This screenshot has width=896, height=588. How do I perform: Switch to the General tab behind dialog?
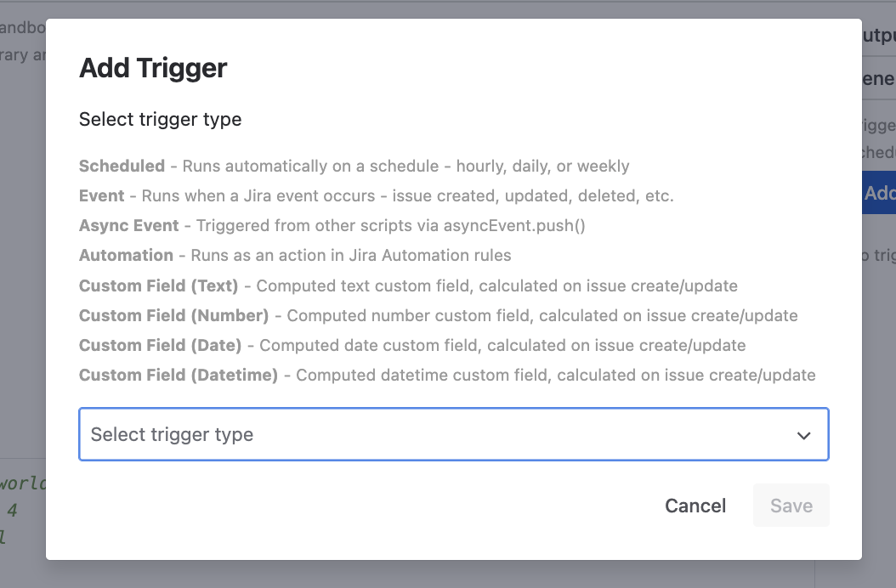pyautogui.click(x=879, y=78)
